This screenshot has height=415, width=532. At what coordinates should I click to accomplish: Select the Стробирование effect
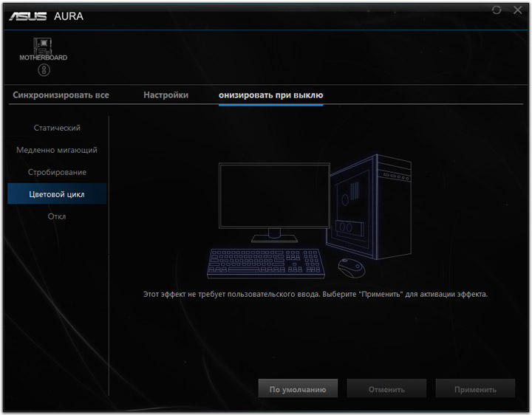tap(57, 172)
